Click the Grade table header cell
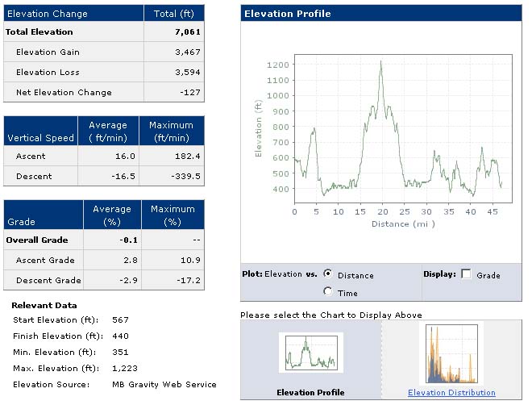 (44, 215)
